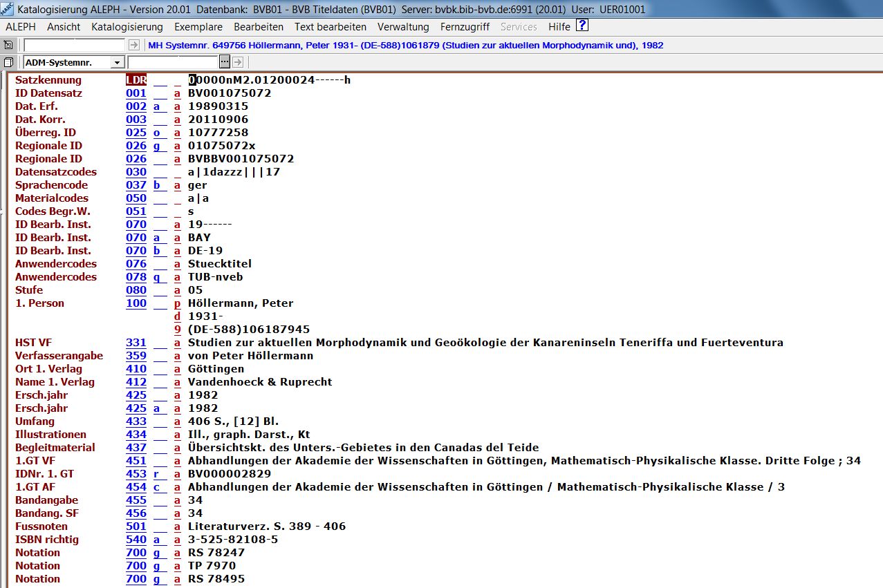The image size is (883, 588).
Task: Click the record icon left of first search field
Action: [x=8, y=45]
